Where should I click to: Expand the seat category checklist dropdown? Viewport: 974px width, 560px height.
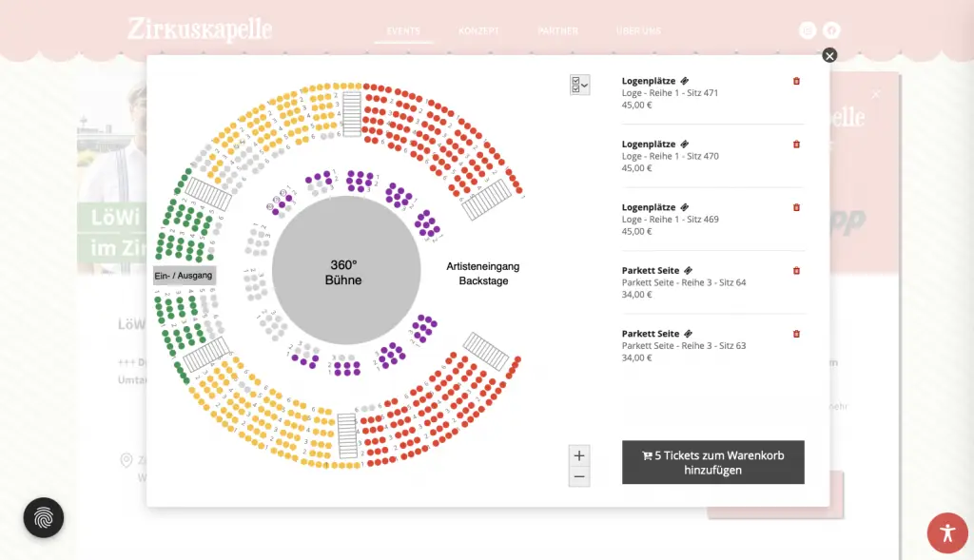[x=579, y=85]
